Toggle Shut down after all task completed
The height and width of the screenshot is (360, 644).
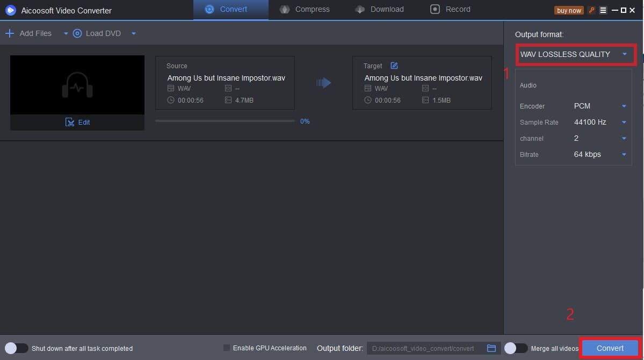click(x=16, y=348)
